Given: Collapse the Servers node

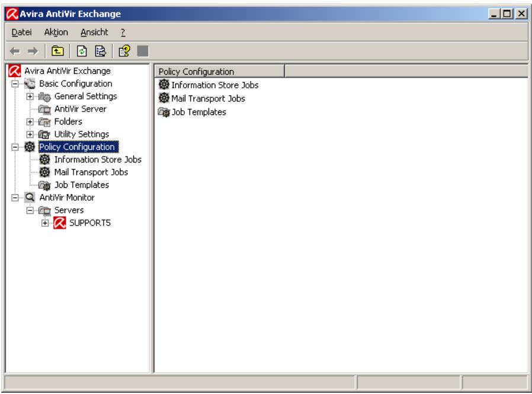Looking at the screenshot, I should (x=30, y=210).
